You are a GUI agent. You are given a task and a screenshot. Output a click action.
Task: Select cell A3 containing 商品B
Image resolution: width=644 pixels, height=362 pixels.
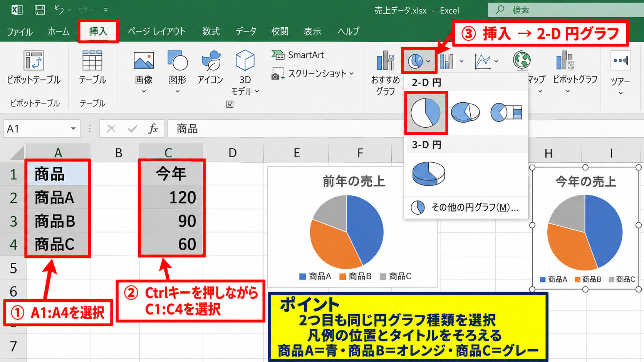[58, 221]
